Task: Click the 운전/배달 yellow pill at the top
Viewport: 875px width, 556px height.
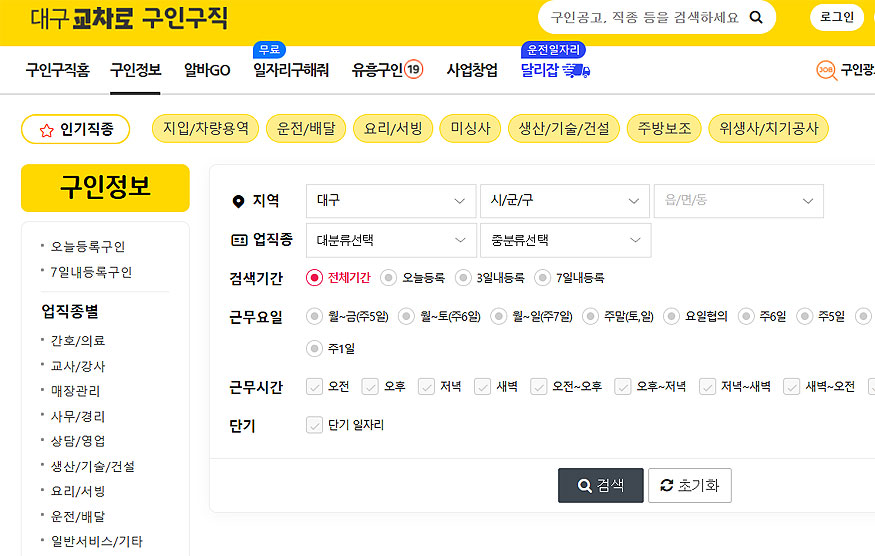Action: click(306, 129)
